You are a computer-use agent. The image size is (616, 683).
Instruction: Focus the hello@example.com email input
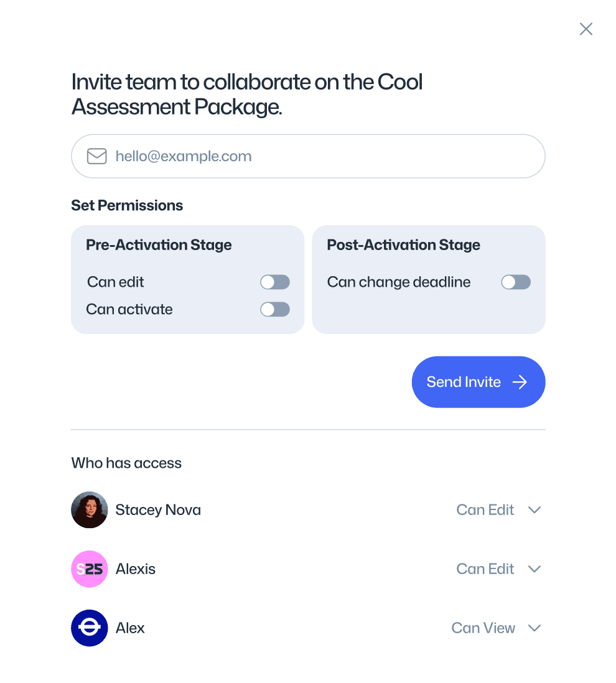coord(324,156)
